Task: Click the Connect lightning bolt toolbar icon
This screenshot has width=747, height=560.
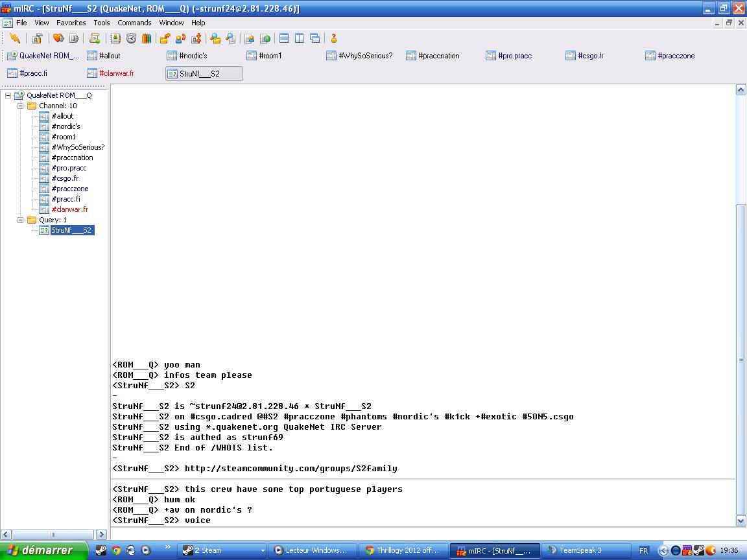Action: (x=14, y=38)
